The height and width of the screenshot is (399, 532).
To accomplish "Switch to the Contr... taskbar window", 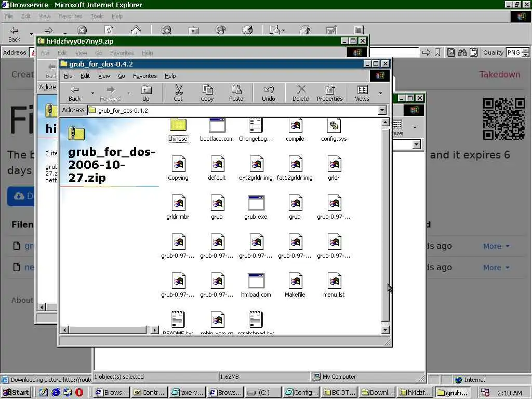I will (149, 393).
